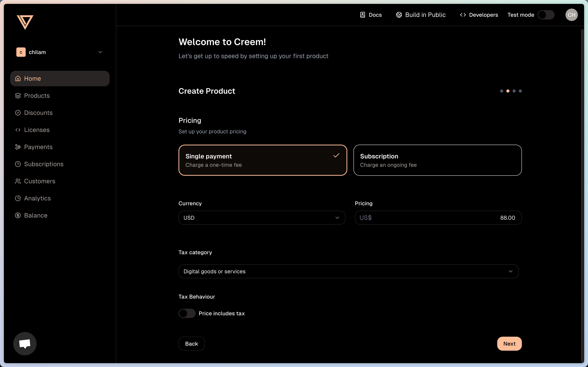Viewport: 588px width, 367px height.
Task: Click the Balance dollar icon
Action: (x=18, y=215)
